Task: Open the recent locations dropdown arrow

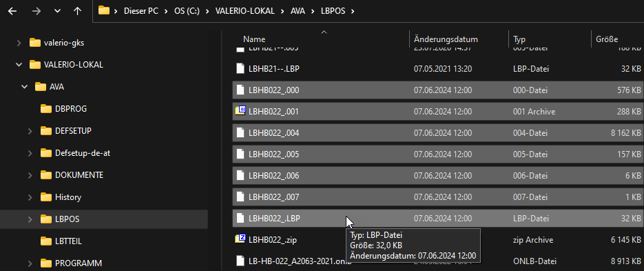Action: coord(57,12)
